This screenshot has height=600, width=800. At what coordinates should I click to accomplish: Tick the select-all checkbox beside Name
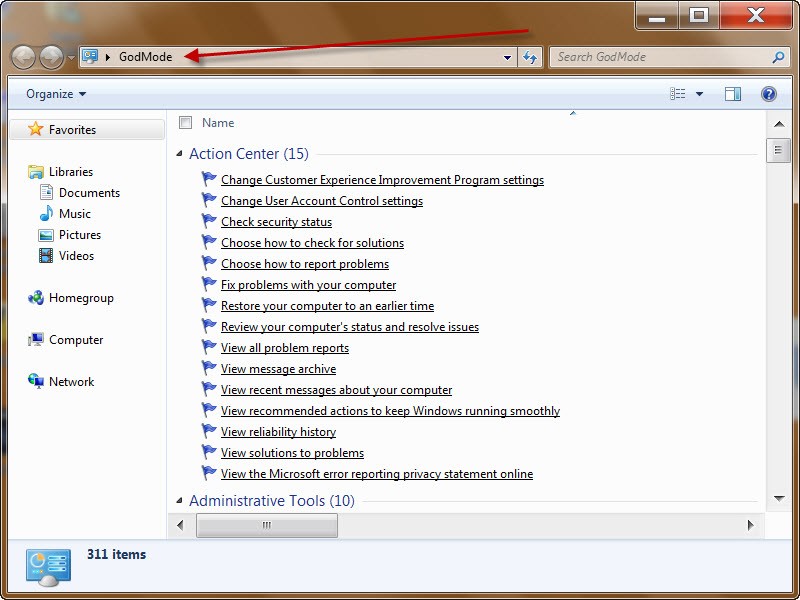185,123
